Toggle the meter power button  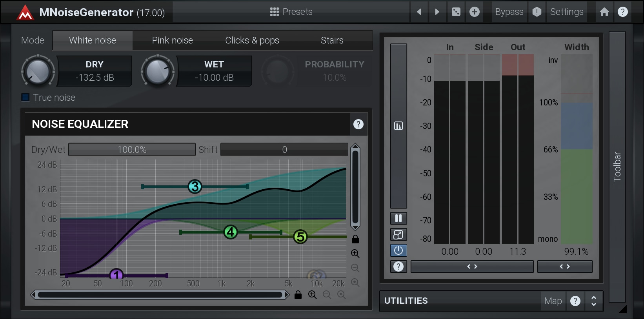click(x=398, y=250)
